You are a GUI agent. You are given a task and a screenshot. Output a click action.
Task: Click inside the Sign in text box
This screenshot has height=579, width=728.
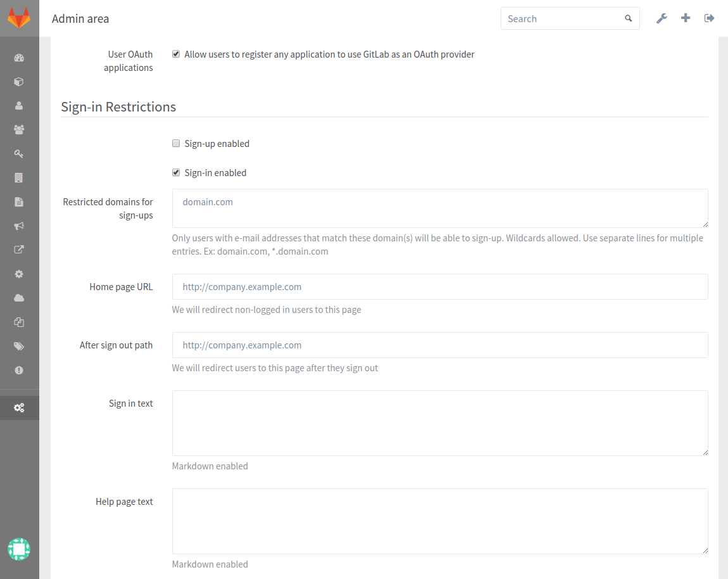pyautogui.click(x=439, y=423)
